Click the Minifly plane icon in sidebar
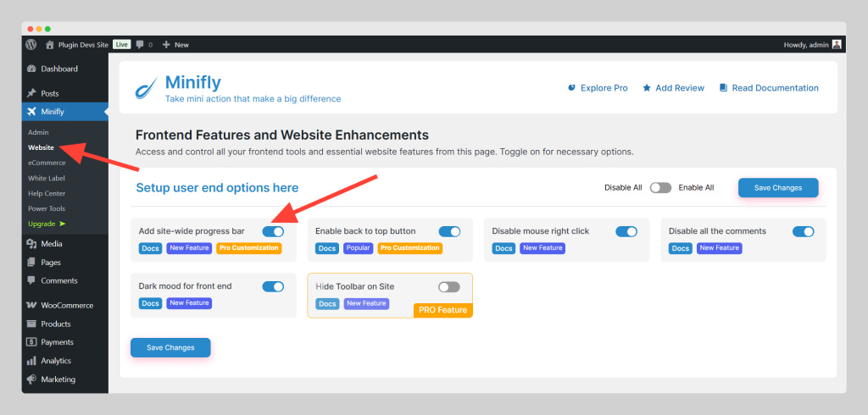The height and width of the screenshot is (415, 868). pyautogui.click(x=31, y=112)
